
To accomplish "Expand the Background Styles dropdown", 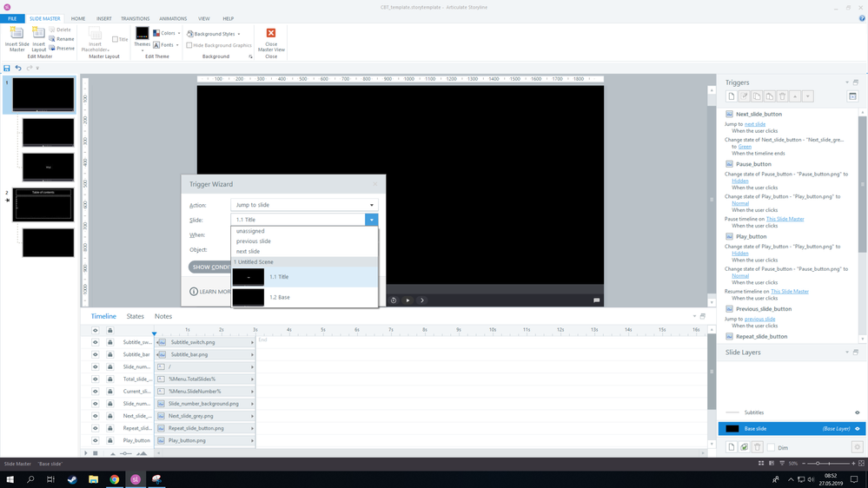I will coord(214,34).
